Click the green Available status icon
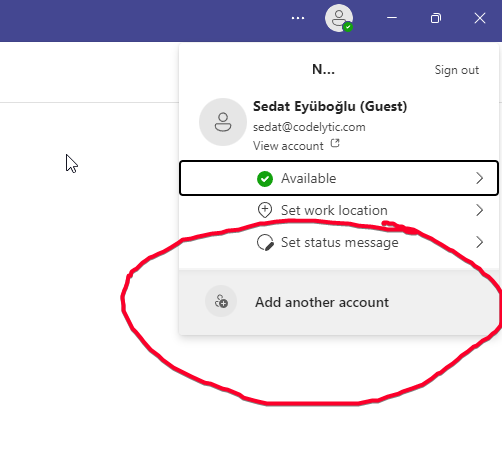Screen dimensions: 502x473 pos(265,179)
